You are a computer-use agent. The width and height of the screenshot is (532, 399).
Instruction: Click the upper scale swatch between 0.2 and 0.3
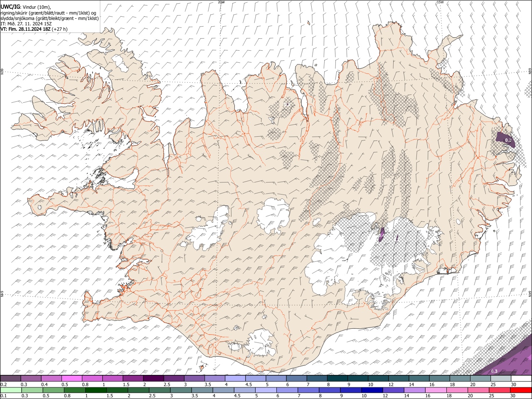tap(10, 378)
